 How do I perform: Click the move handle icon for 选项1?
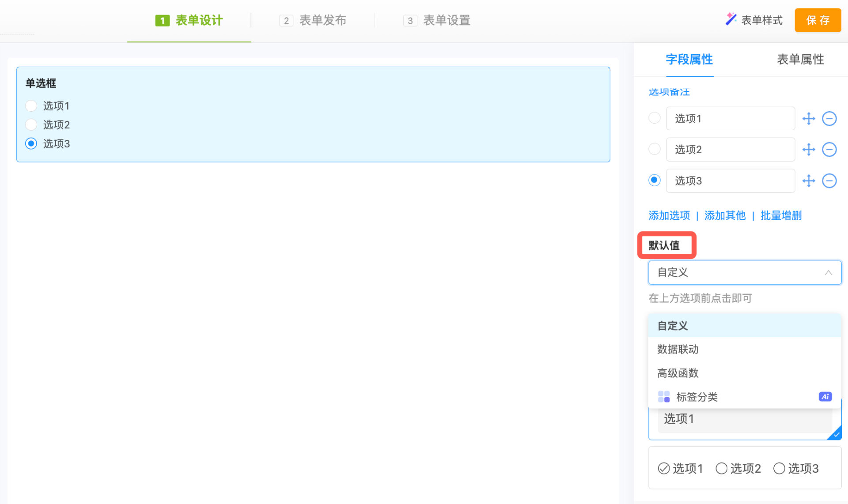pyautogui.click(x=808, y=119)
